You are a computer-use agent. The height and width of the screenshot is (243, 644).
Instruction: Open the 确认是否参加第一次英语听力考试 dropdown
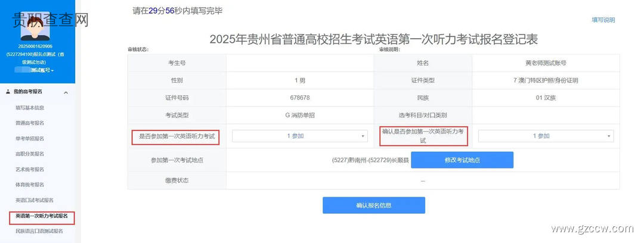[x=546, y=136]
